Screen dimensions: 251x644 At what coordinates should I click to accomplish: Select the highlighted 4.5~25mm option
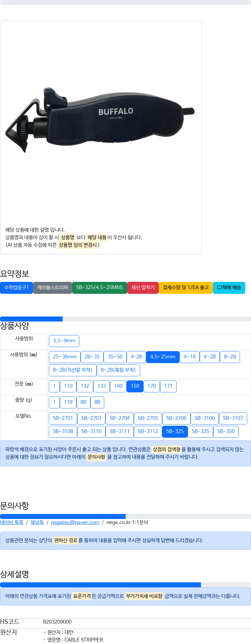[x=163, y=357]
